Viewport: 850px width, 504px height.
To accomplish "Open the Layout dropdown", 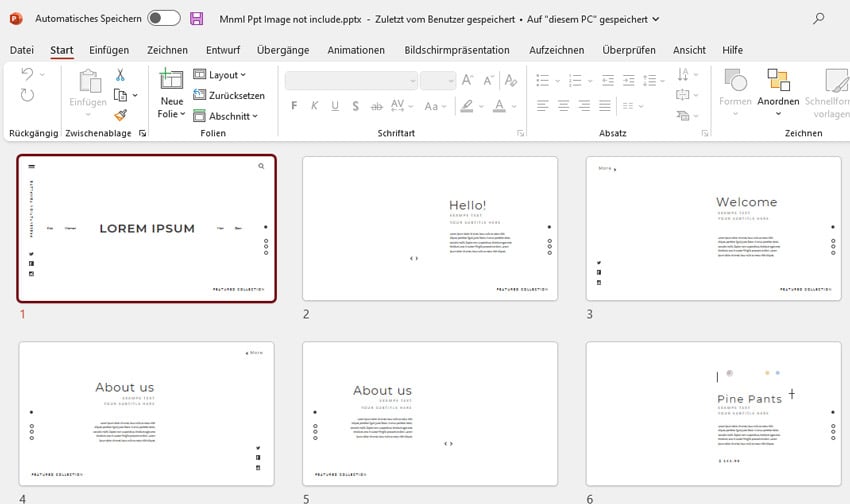I will click(x=220, y=75).
